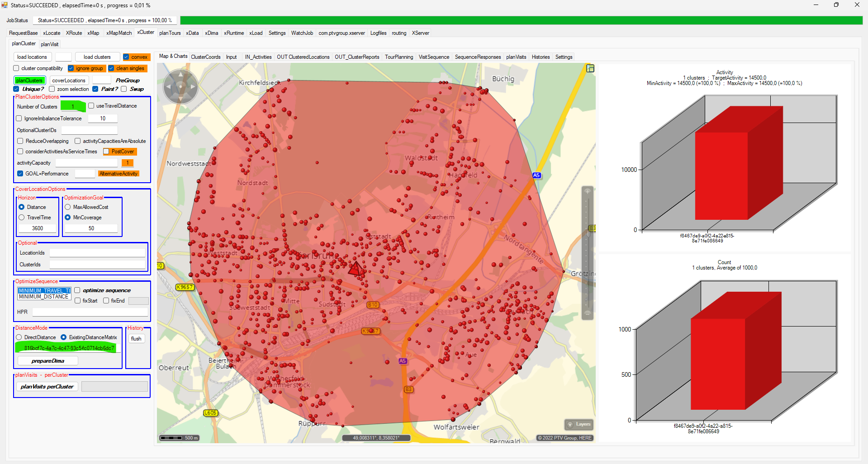The image size is (868, 464).
Task: Switch to the XRoute tab
Action: pos(74,33)
